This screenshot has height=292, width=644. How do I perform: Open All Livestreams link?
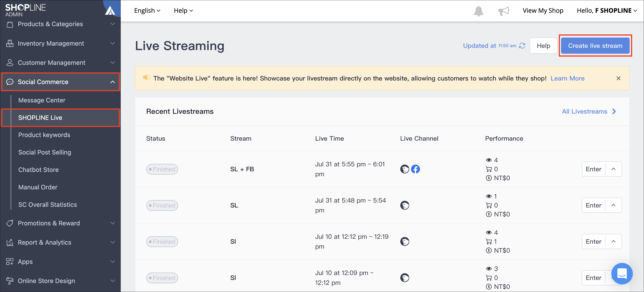[x=589, y=112]
